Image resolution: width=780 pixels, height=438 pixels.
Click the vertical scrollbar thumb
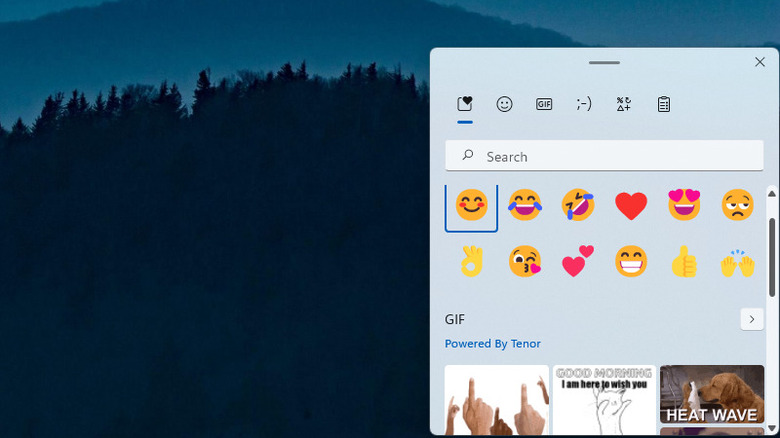(772, 257)
